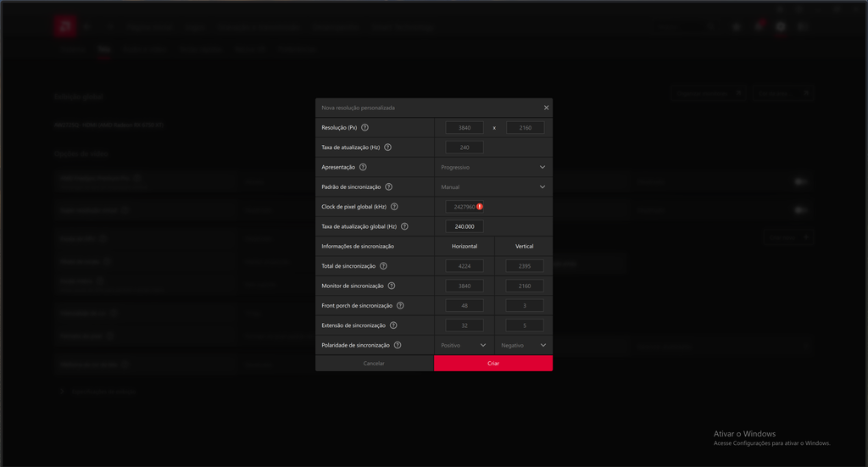The height and width of the screenshot is (467, 868).
Task: Open help for Front porch de sincronização
Action: point(400,306)
